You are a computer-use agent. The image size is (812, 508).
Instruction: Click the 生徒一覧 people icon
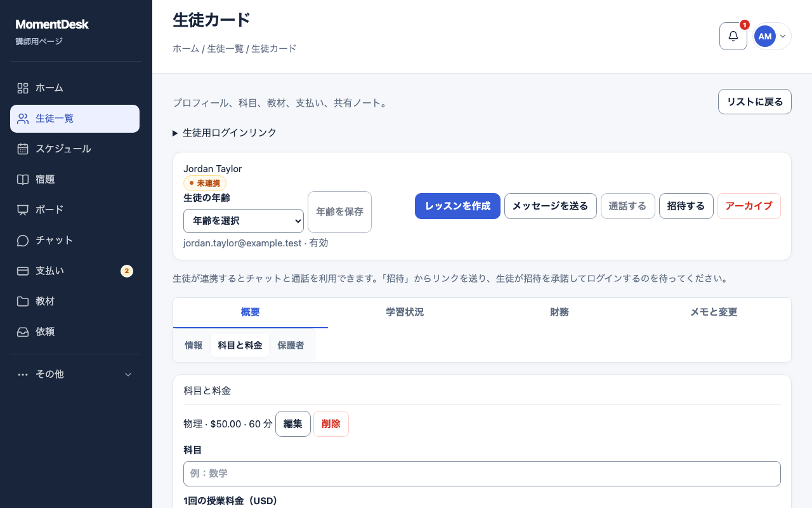(x=23, y=118)
